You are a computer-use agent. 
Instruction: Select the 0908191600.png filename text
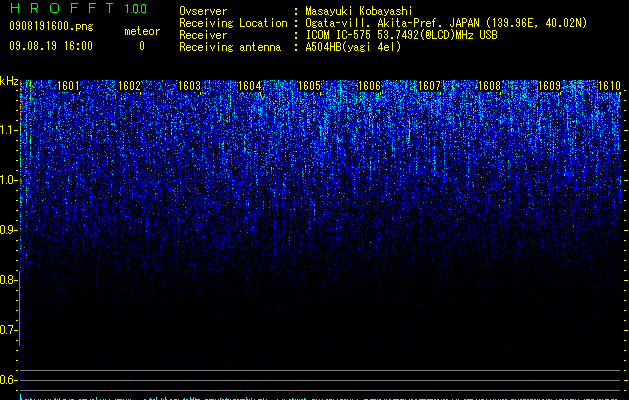pyautogui.click(x=51, y=26)
